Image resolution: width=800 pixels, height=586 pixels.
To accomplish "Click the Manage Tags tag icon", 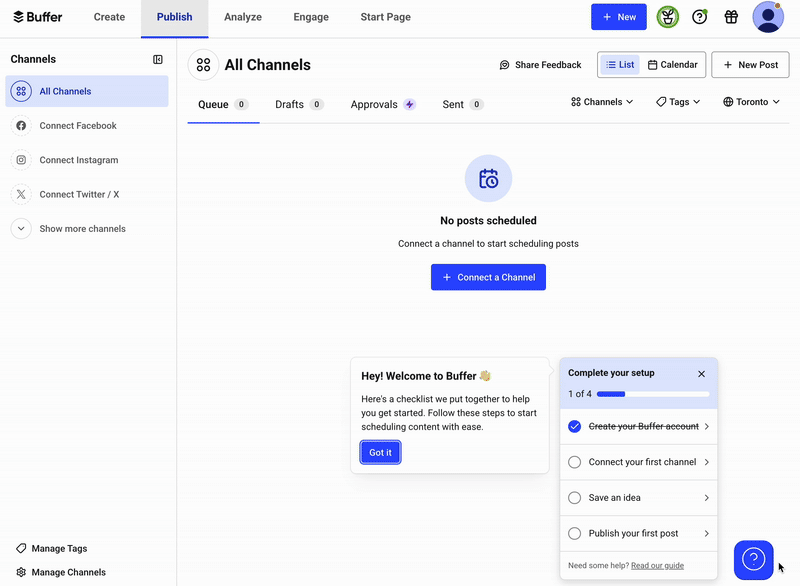I will [x=21, y=548].
